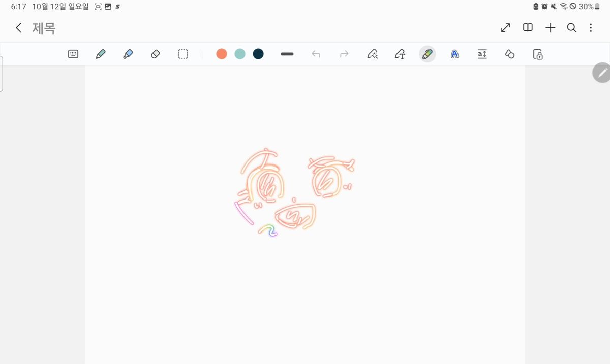Image resolution: width=610 pixels, height=364 pixels.
Task: Activate the dashed-square Selection tool
Action: point(183,54)
